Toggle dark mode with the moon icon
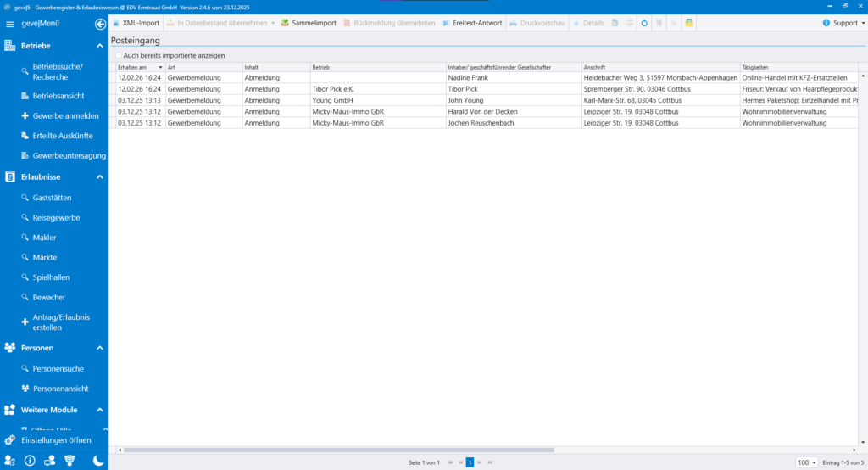Image resolution: width=868 pixels, height=470 pixels. (98, 461)
